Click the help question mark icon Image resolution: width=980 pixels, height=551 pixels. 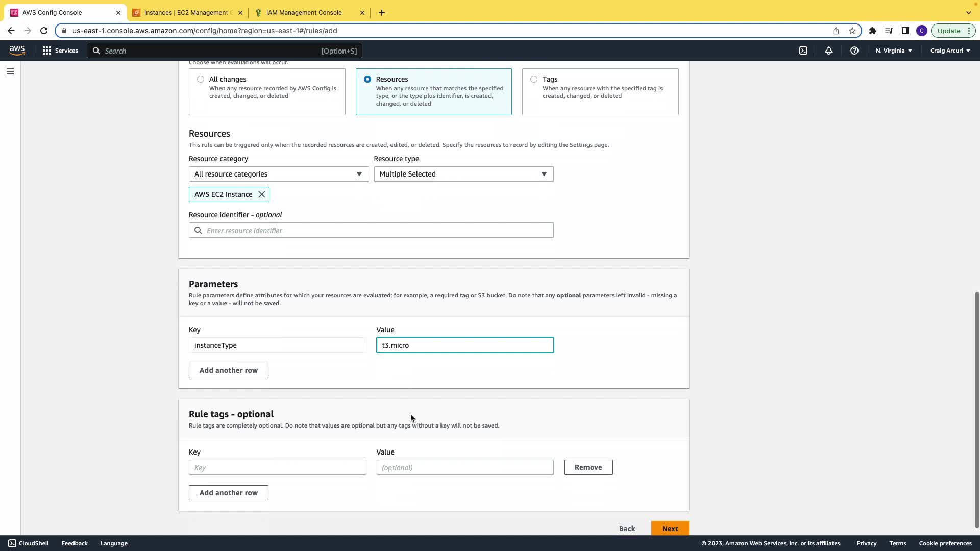click(x=854, y=51)
